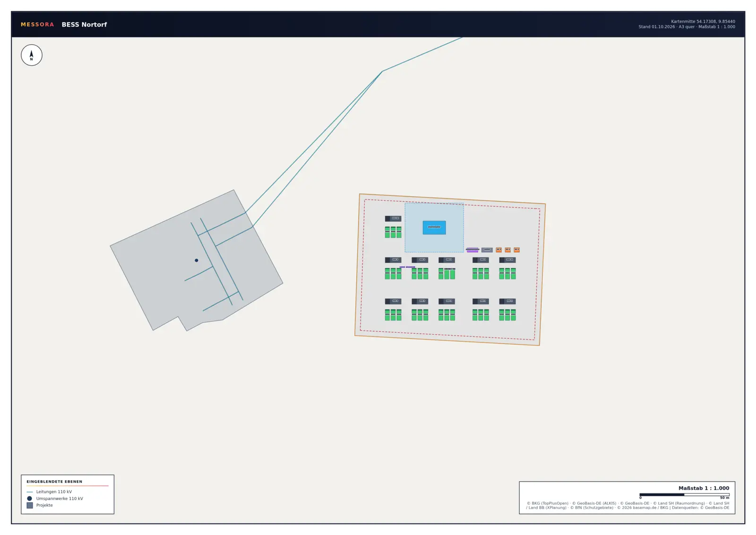The width and height of the screenshot is (756, 535).
Task: Click the lone dark inverter above the top-left battery group
Action: [393, 218]
